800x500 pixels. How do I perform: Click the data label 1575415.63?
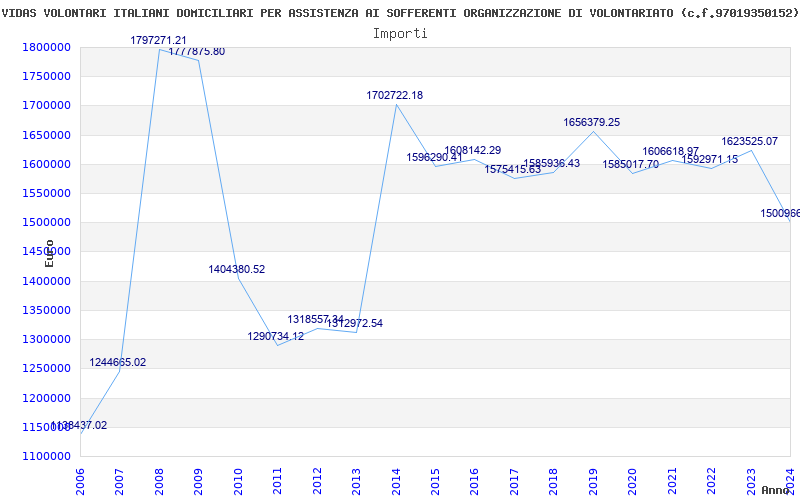tap(513, 169)
